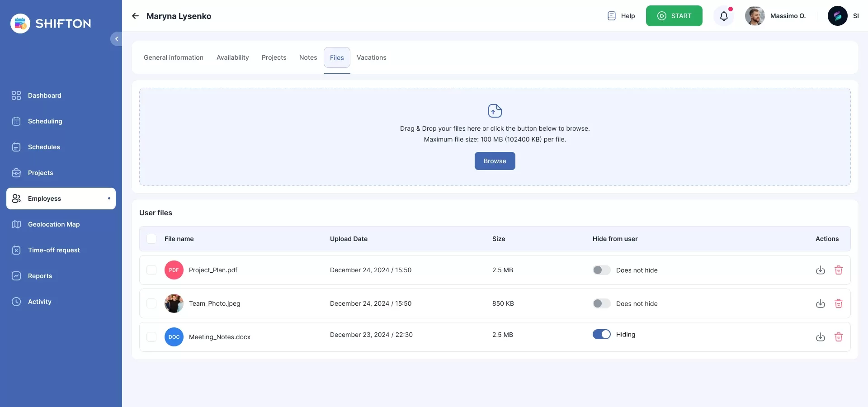
Task: Open the Massimo O. user profile menu
Action: point(776,16)
